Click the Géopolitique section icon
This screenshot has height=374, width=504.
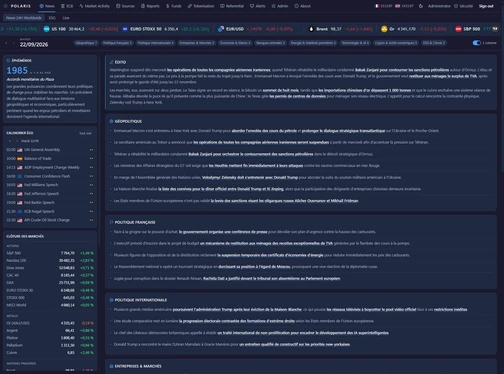(111, 121)
